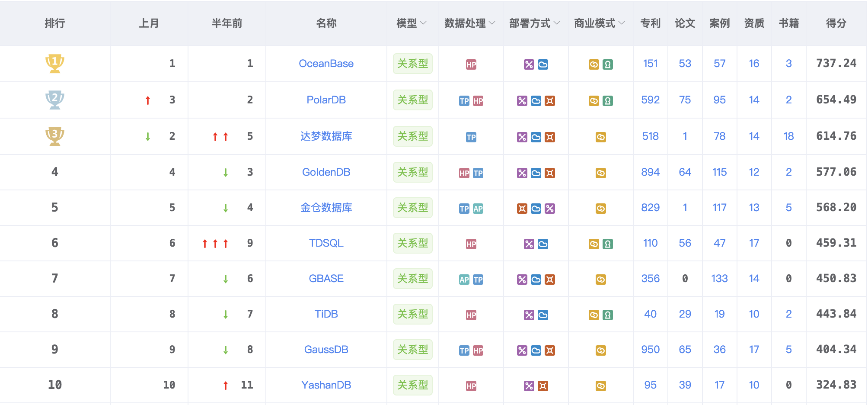This screenshot has height=405, width=868.
Task: Expand the 商业模式 filter dropdown
Action: point(600,23)
